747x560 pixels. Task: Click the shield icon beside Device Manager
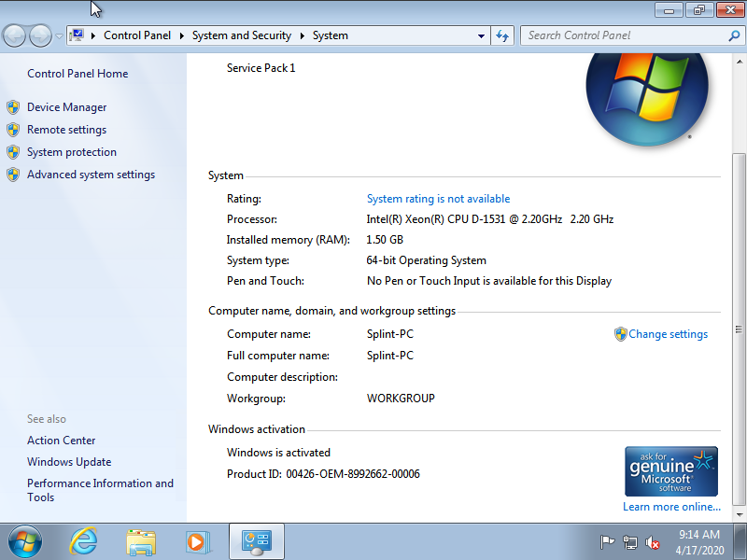click(x=13, y=107)
